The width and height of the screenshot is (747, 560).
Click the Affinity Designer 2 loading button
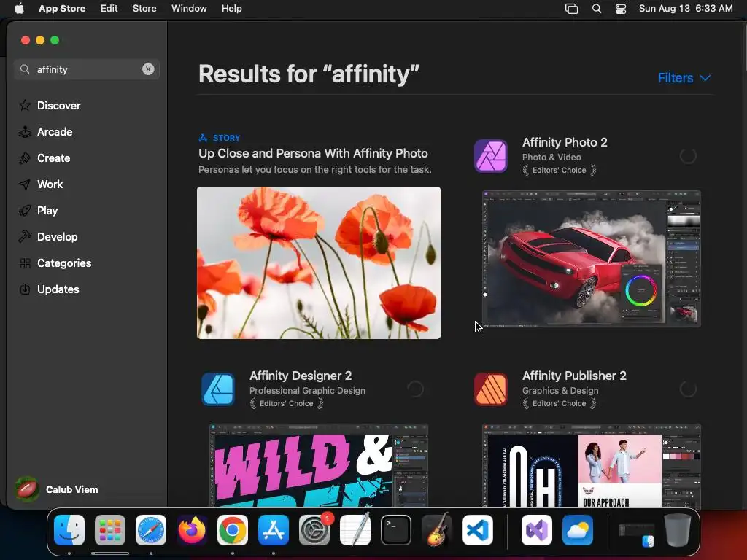point(415,389)
